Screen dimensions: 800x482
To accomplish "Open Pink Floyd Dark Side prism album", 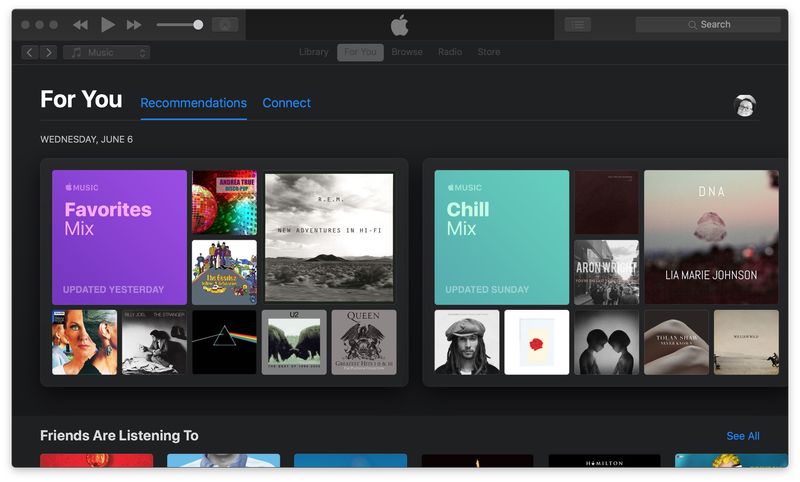I will 224,342.
